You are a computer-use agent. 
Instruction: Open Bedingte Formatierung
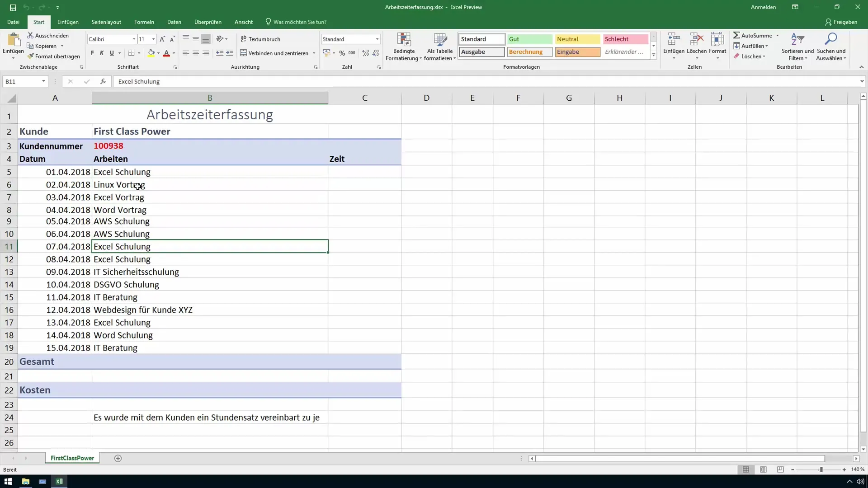404,47
